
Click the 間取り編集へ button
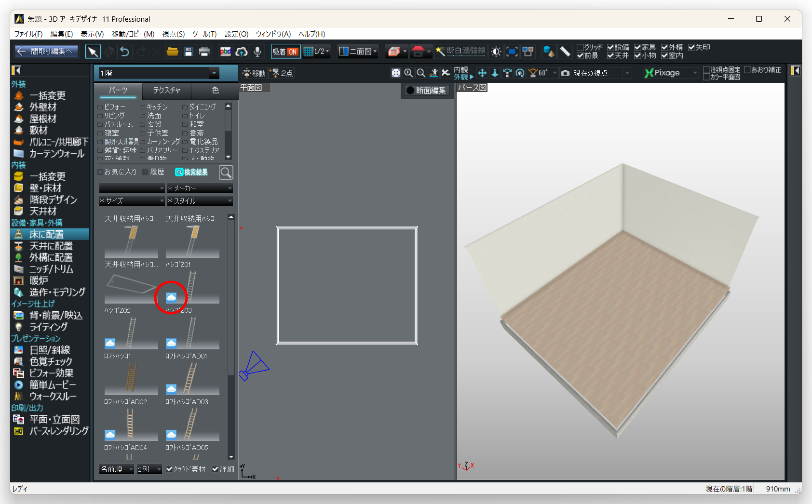click(46, 51)
